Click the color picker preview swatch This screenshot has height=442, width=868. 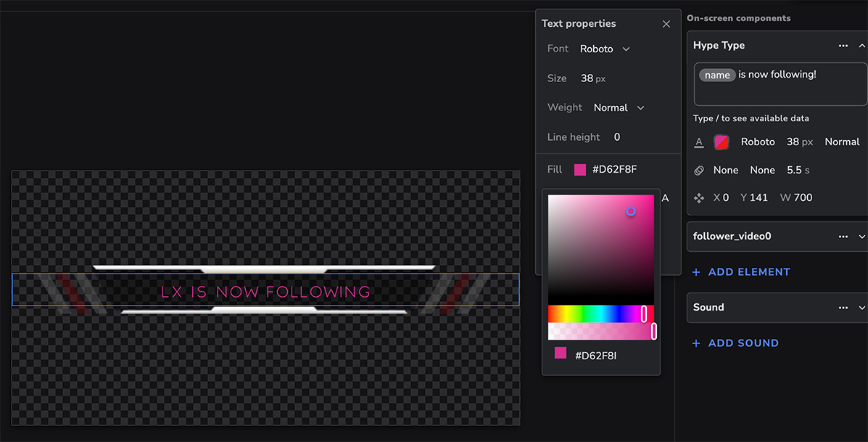(561, 353)
